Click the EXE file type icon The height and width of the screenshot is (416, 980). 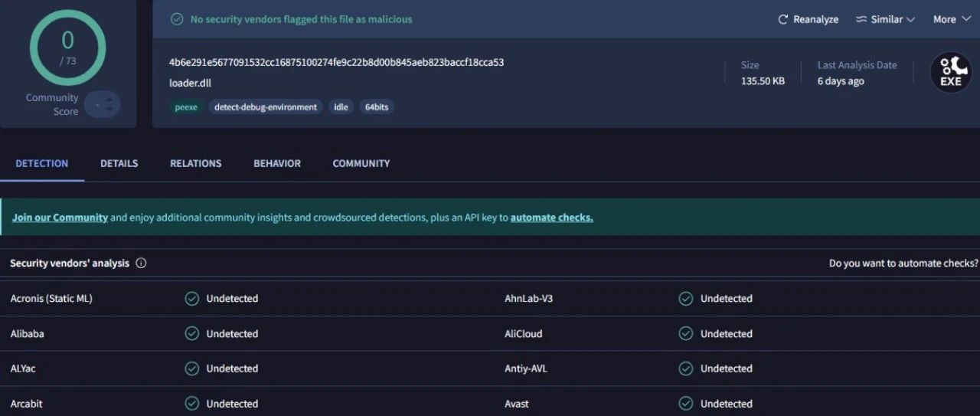(x=951, y=73)
